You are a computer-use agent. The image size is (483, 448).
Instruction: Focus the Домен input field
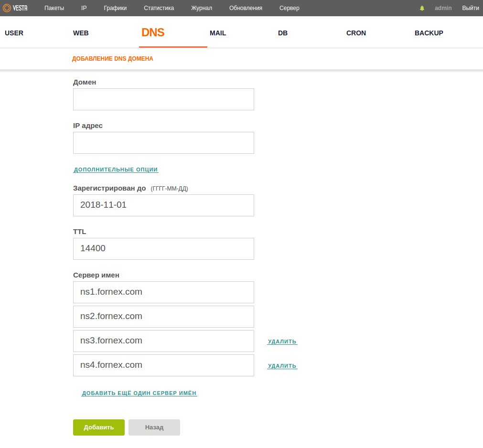point(163,99)
